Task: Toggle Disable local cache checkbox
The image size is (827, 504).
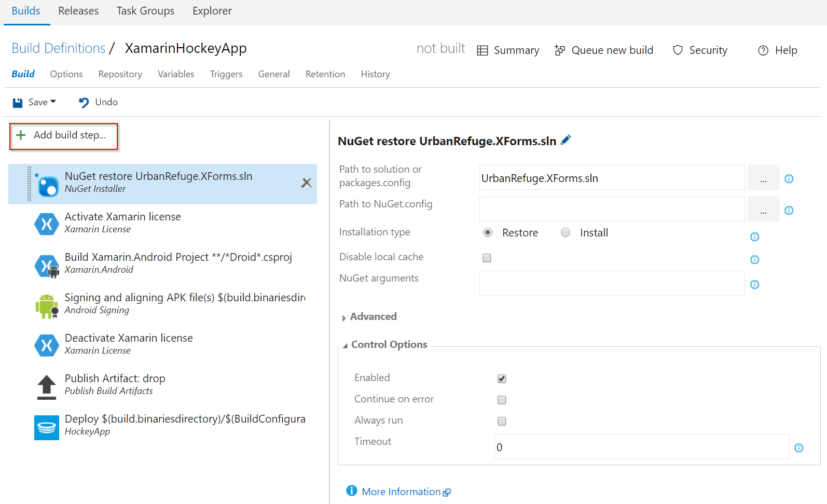Action: point(487,258)
